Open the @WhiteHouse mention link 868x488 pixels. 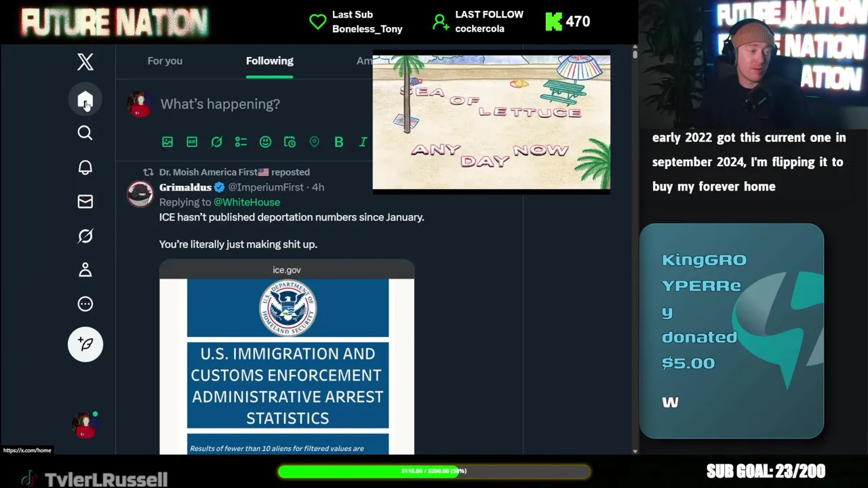click(x=247, y=202)
